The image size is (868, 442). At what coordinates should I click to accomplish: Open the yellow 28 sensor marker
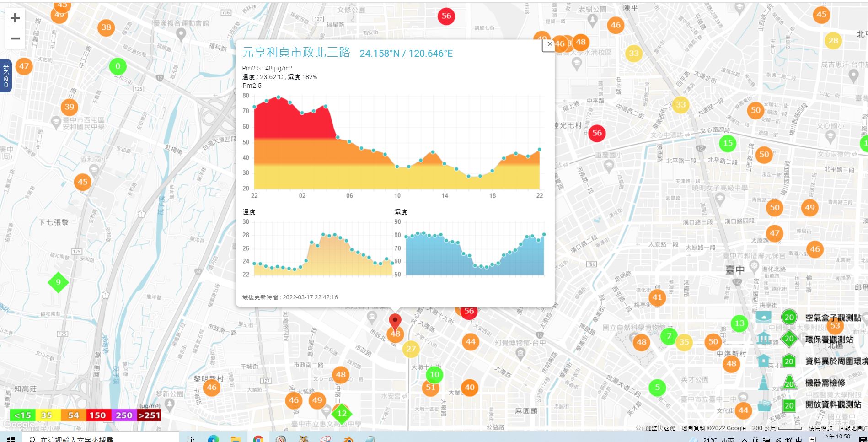coord(833,40)
